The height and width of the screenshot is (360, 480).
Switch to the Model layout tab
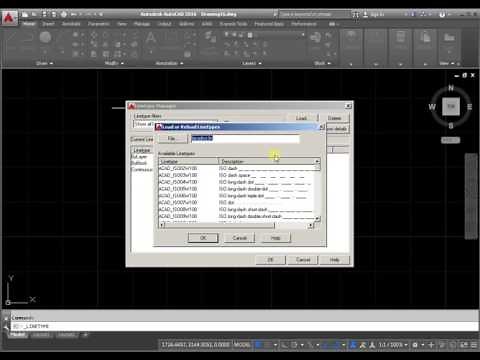pyautogui.click(x=18, y=334)
